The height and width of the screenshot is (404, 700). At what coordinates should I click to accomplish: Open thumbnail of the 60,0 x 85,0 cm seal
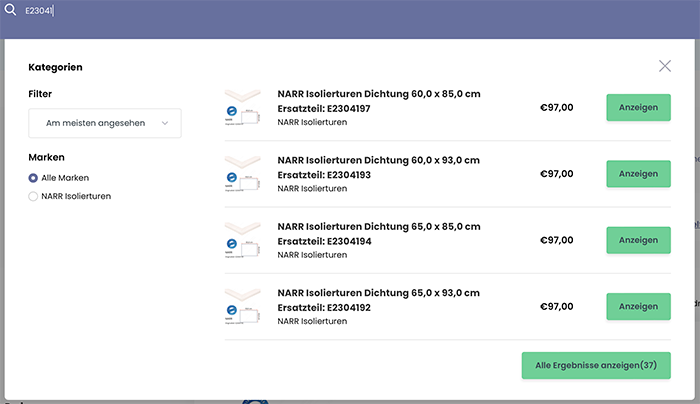click(x=242, y=108)
